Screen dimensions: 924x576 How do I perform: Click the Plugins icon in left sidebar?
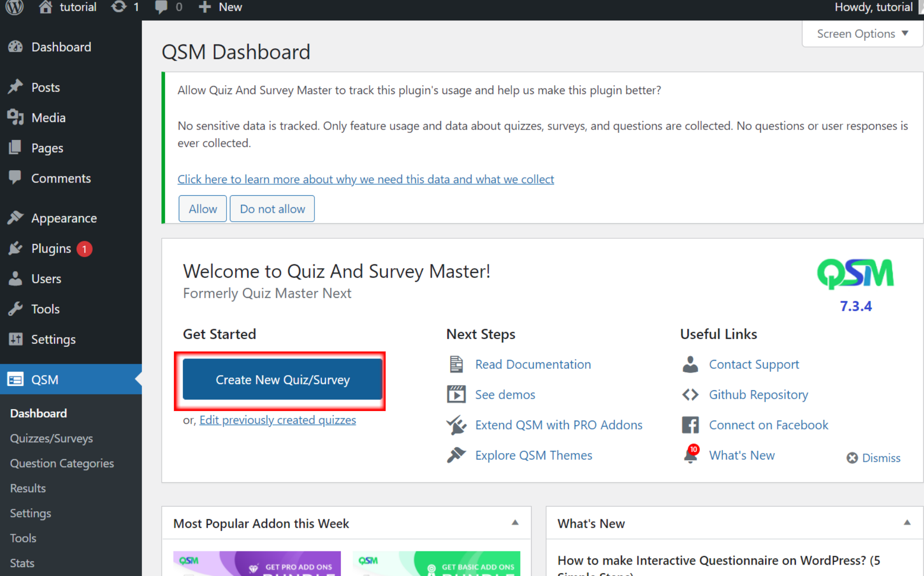pyautogui.click(x=17, y=248)
